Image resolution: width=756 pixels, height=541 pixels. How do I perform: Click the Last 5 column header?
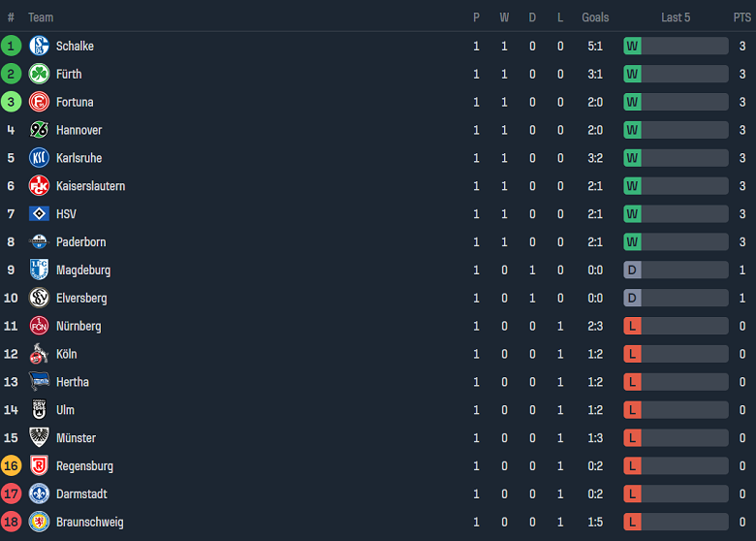click(676, 17)
